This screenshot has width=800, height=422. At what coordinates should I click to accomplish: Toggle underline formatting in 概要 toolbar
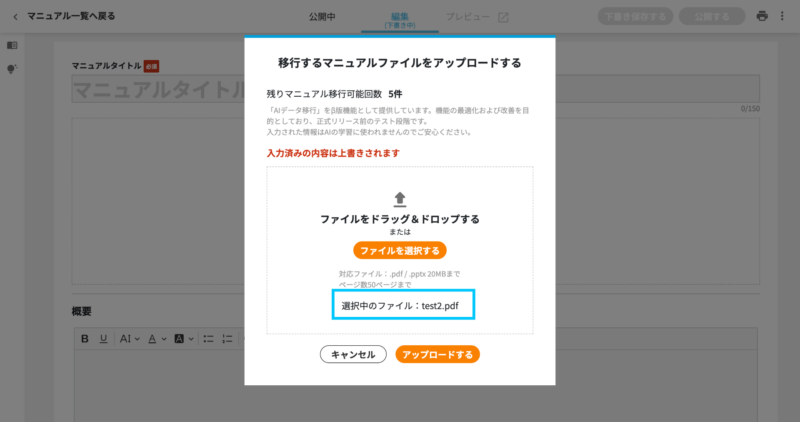click(103, 339)
